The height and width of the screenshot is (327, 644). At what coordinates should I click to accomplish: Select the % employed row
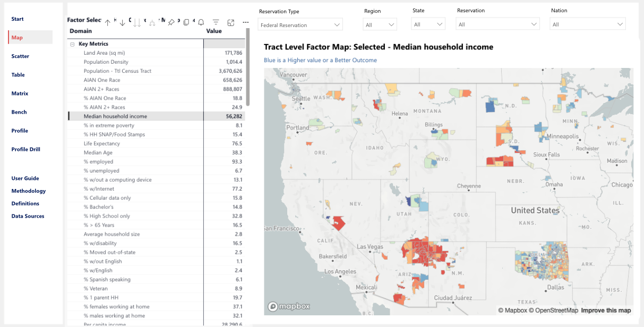point(156,161)
